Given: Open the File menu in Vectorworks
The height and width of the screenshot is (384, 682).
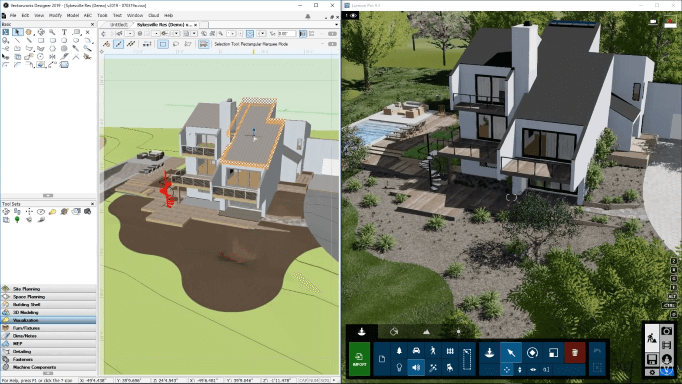Looking at the screenshot, I should tap(13, 15).
